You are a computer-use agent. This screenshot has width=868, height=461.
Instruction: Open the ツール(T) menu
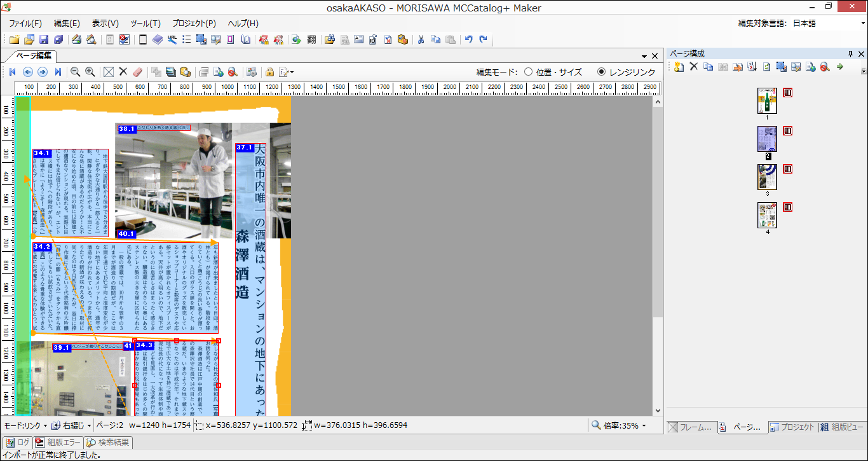146,24
